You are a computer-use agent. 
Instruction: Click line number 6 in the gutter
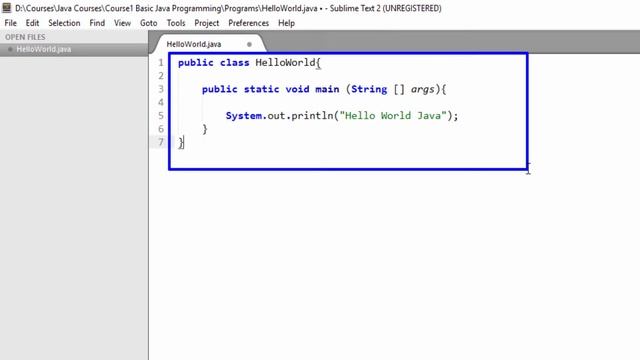[x=161, y=129]
